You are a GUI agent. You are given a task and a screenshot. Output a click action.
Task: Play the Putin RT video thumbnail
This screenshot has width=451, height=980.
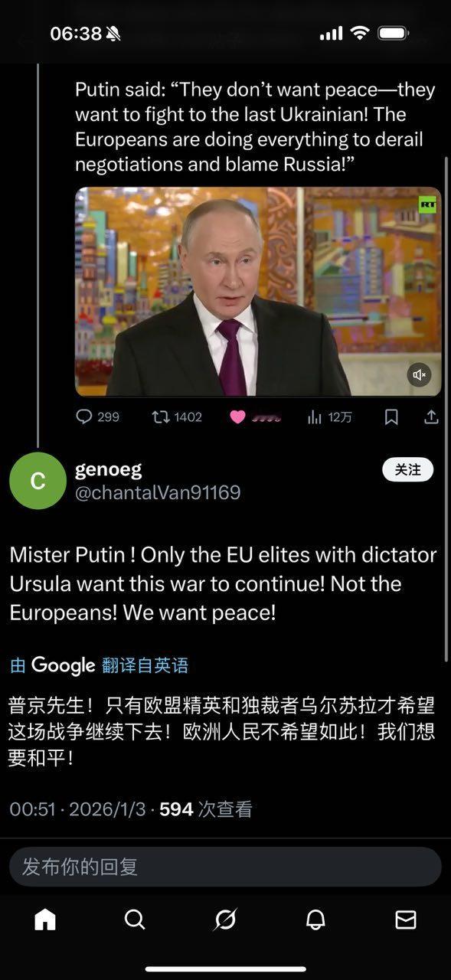[x=258, y=292]
